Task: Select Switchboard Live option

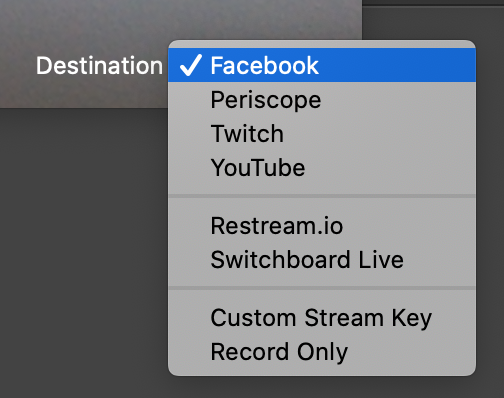Action: point(322,260)
